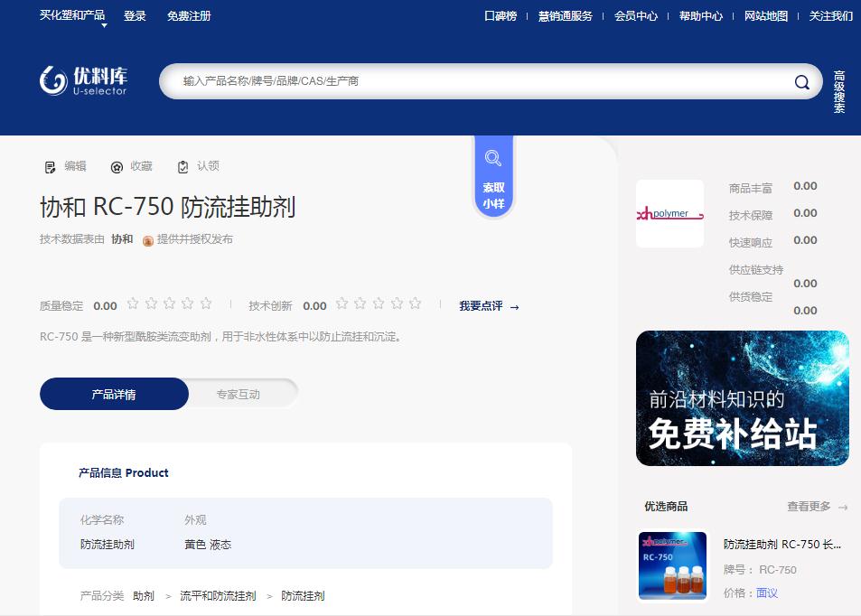Click the 产品信息 Product heading
861x616 pixels.
(124, 472)
